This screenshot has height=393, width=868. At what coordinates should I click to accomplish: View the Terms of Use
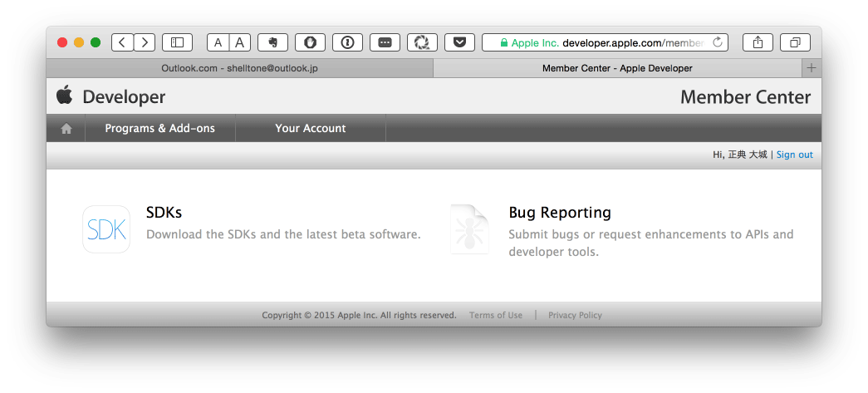[495, 315]
